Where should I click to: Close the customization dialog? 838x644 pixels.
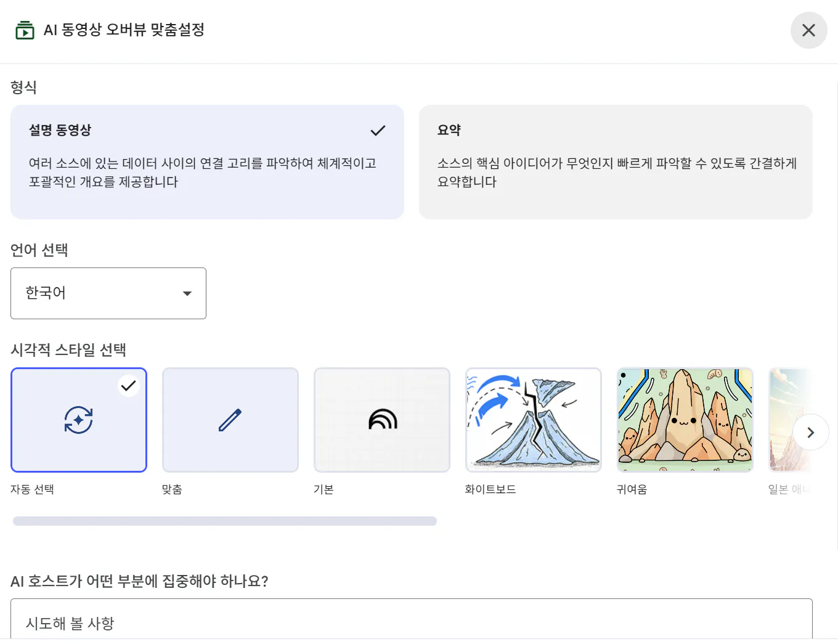tap(808, 30)
